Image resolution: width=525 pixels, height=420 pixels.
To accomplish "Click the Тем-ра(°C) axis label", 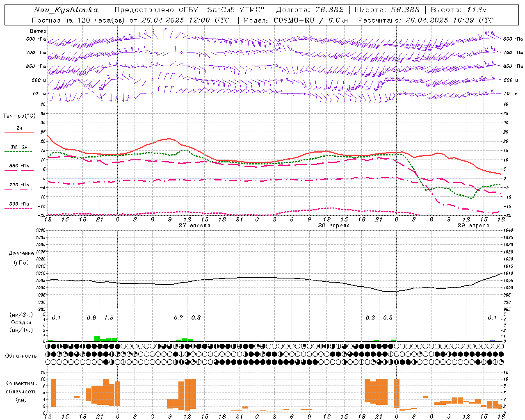I will 19,116.
